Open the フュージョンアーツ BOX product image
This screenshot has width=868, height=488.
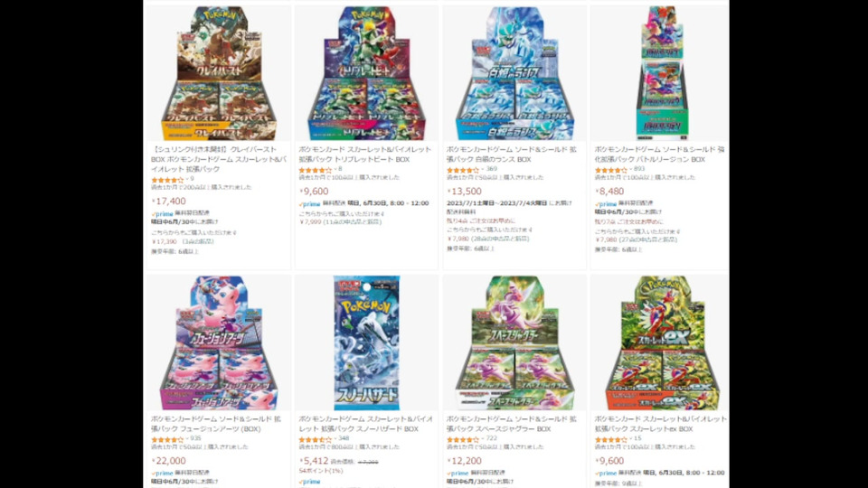219,343
